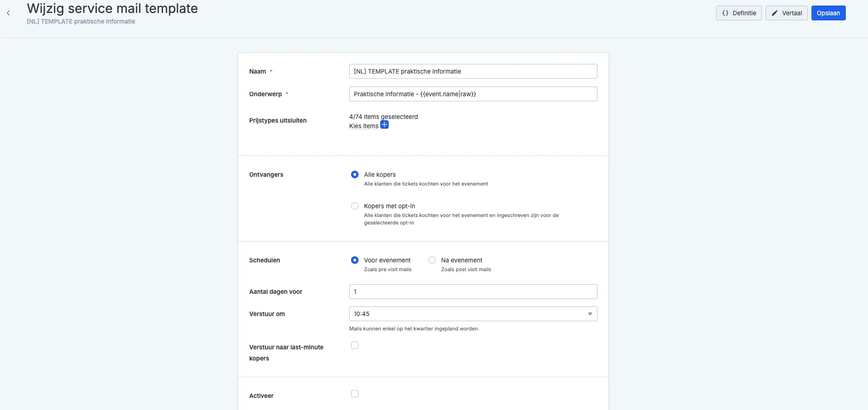Save the template with Opslaan
This screenshot has height=410, width=868.
pos(828,13)
